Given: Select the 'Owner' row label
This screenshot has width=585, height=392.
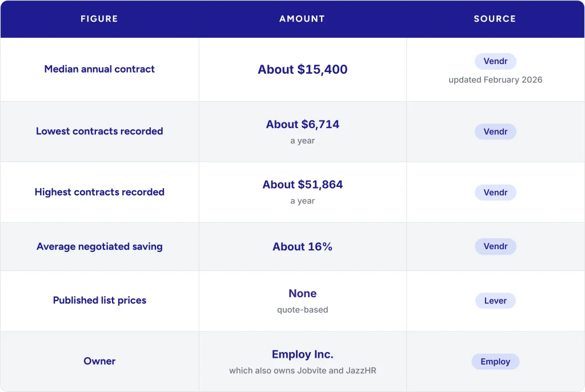Looking at the screenshot, I should pos(99,361).
